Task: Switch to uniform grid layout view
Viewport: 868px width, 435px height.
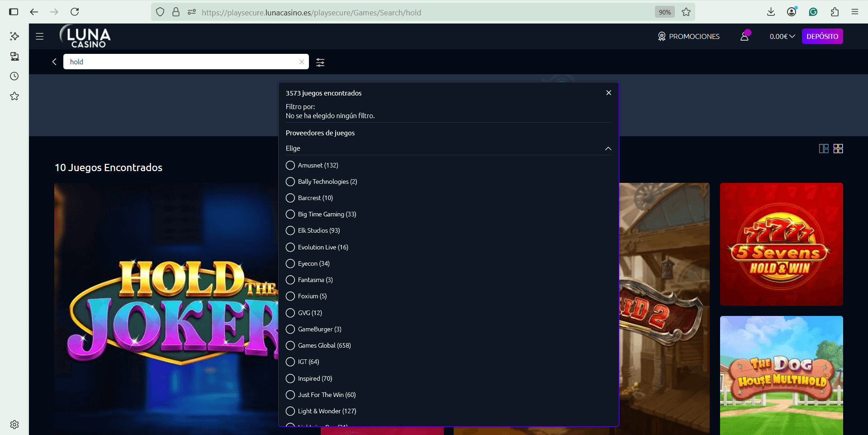Action: [x=838, y=148]
